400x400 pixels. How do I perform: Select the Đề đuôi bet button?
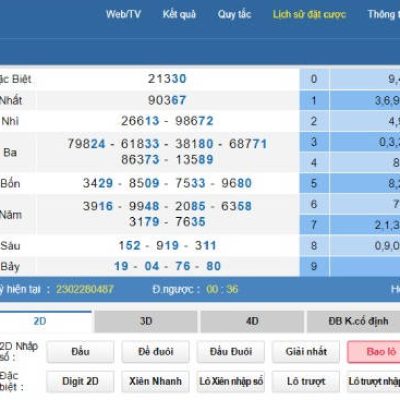(x=156, y=351)
